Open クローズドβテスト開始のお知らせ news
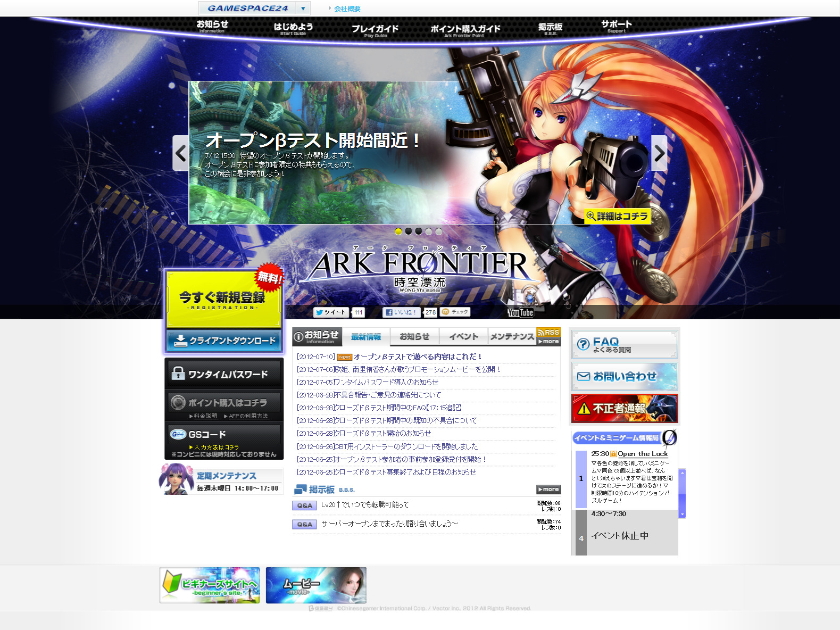Screen dimensions: 840x630 [x=382, y=433]
